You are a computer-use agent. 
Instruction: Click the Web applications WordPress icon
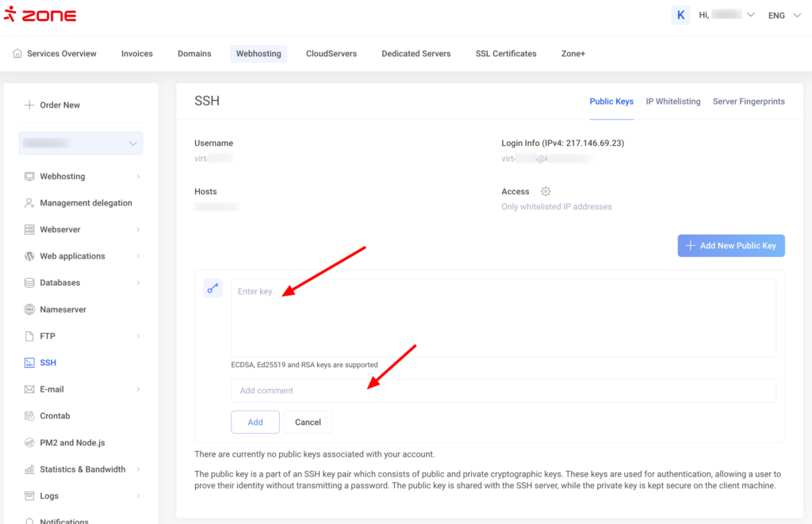[29, 256]
